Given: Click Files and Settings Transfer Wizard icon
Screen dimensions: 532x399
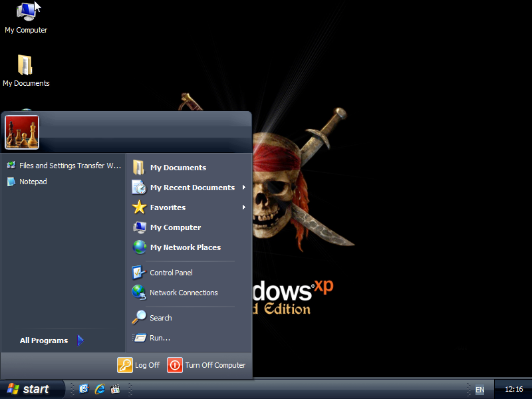Looking at the screenshot, I should pyautogui.click(x=11, y=166).
